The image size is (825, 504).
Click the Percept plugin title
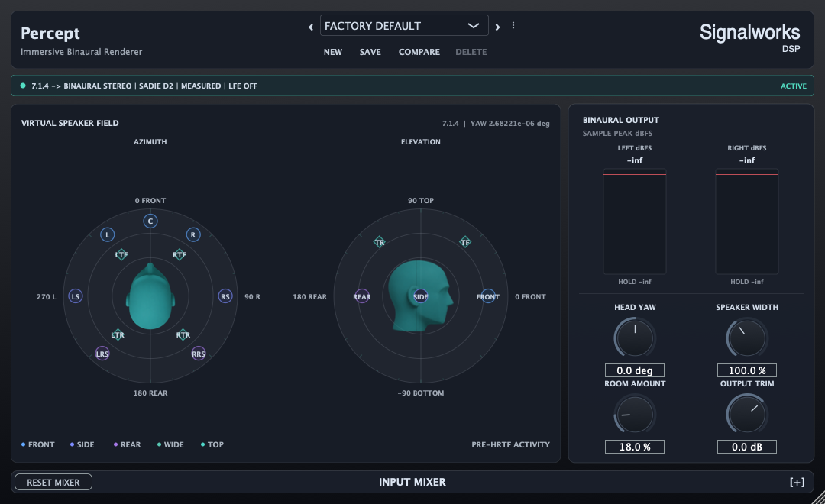(x=50, y=33)
